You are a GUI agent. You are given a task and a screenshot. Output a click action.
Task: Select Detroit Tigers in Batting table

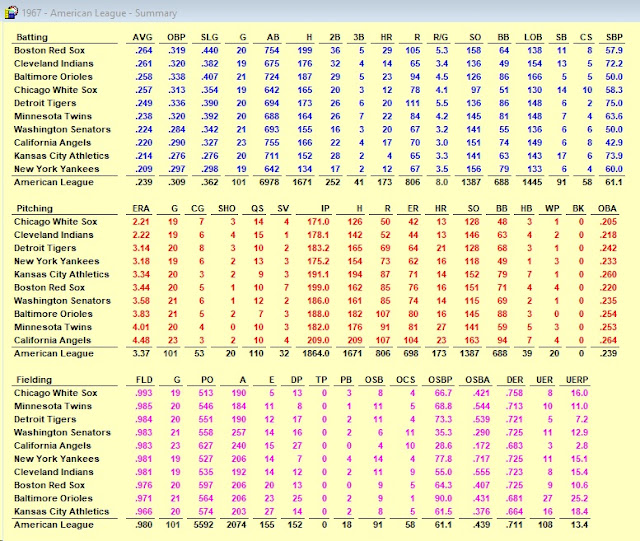coord(45,103)
